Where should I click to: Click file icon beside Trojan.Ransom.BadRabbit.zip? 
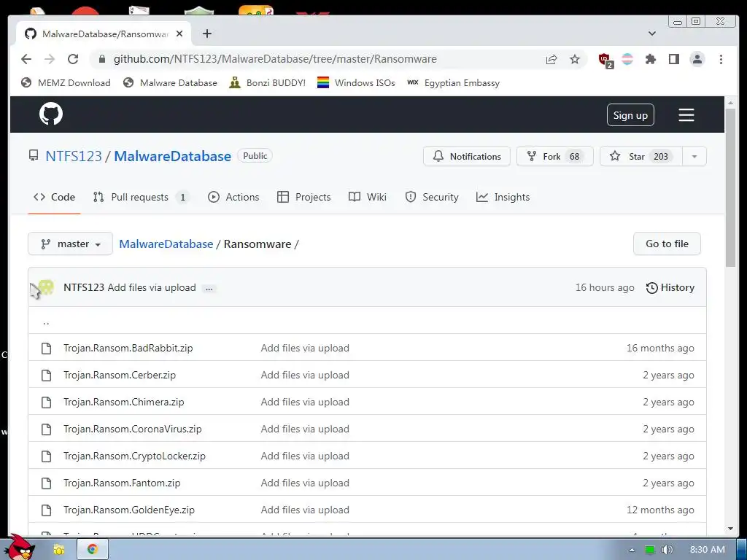tap(46, 348)
